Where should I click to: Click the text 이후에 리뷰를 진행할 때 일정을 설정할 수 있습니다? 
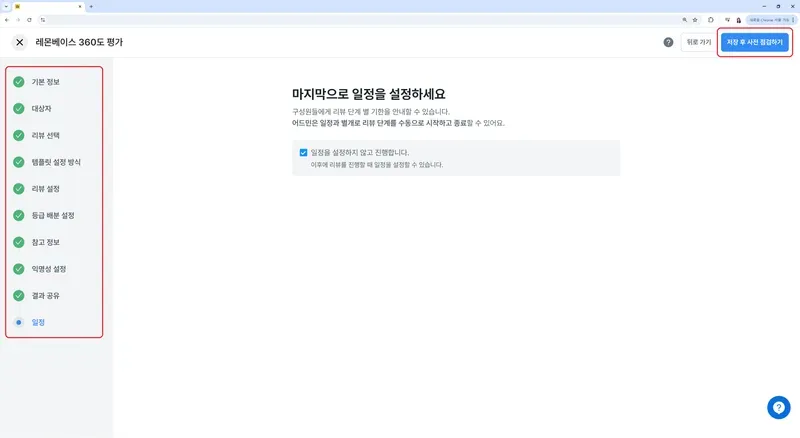point(377,165)
